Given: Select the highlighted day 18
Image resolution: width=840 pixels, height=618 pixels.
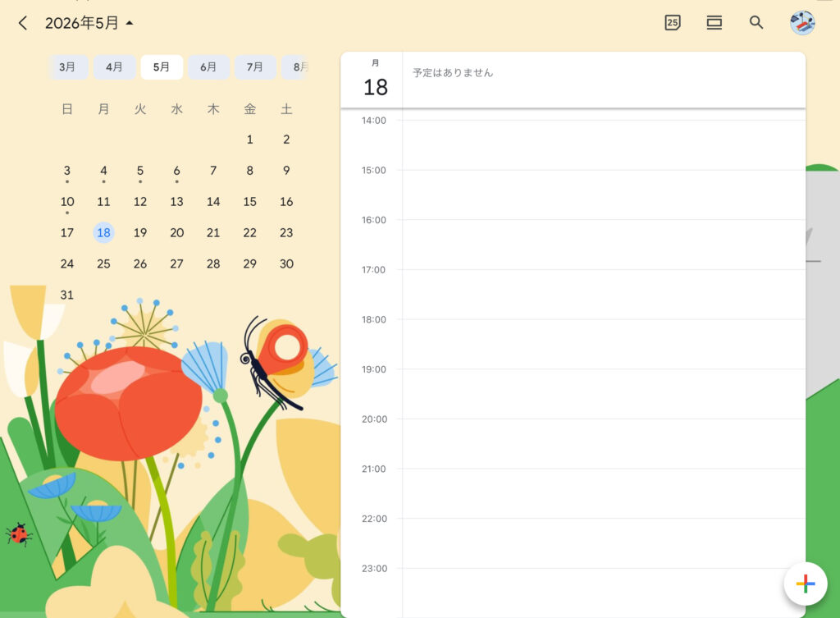Looking at the screenshot, I should coord(103,232).
